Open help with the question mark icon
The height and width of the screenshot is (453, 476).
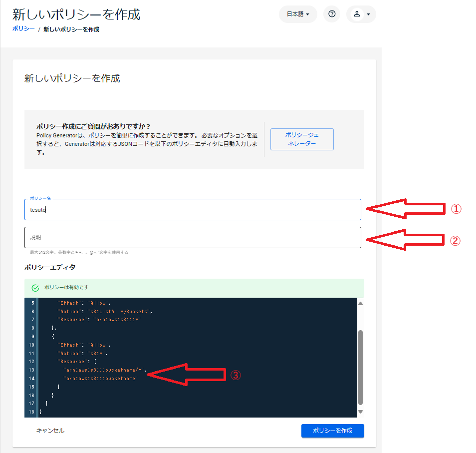tap(332, 14)
